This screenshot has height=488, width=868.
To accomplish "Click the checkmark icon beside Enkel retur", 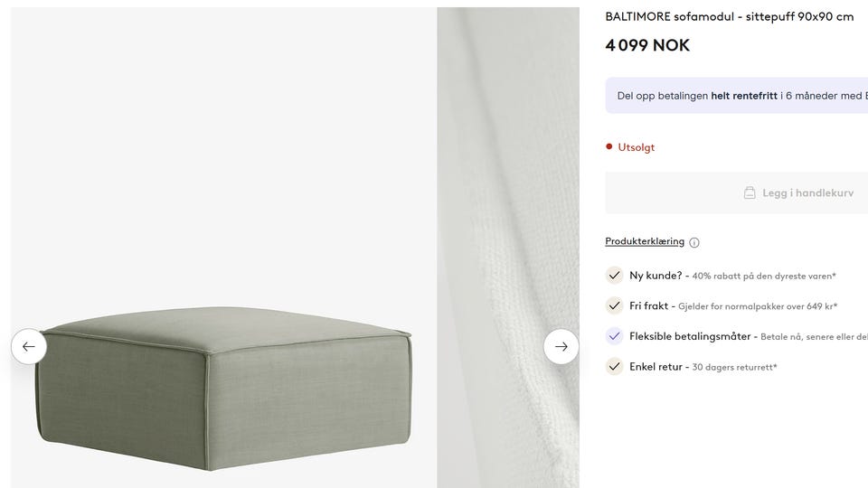I will tap(615, 366).
